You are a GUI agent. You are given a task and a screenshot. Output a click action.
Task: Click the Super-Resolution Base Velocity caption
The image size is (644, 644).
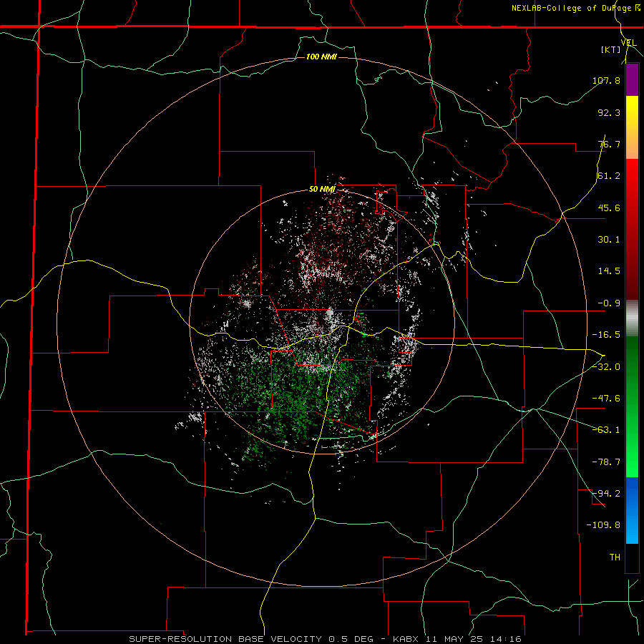click(325, 639)
